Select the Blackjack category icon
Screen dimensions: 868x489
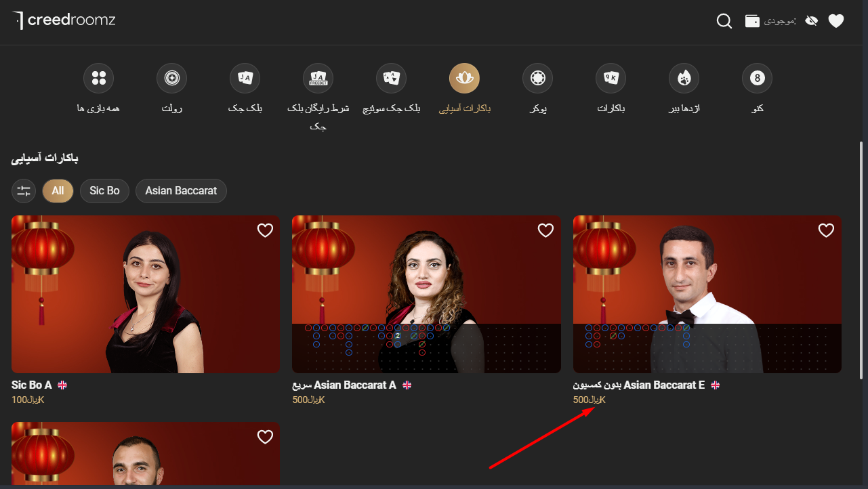click(x=245, y=79)
